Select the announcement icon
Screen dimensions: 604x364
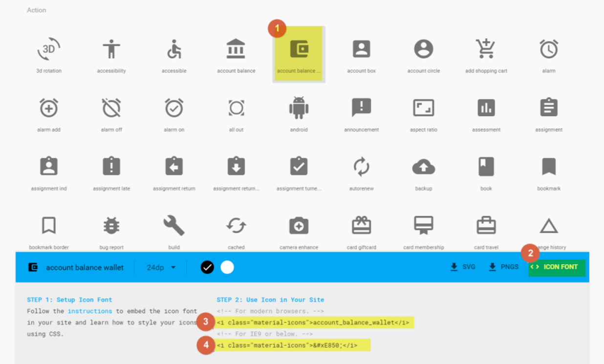click(x=362, y=108)
